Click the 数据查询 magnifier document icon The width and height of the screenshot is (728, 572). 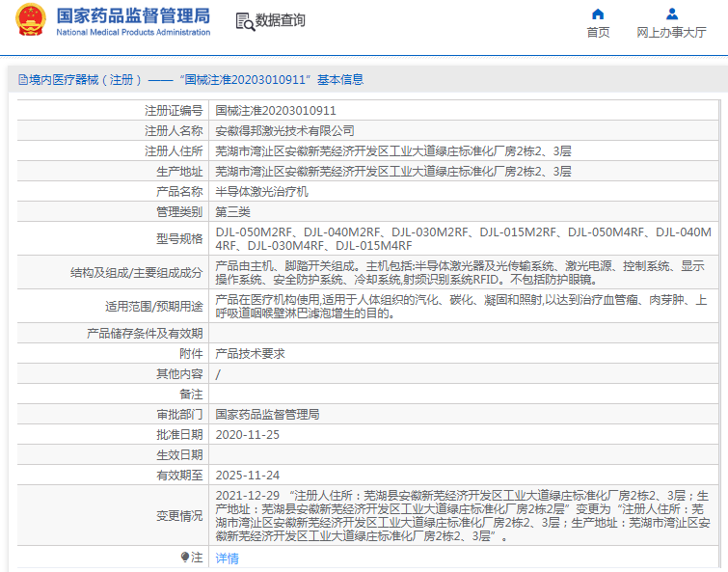click(x=245, y=21)
